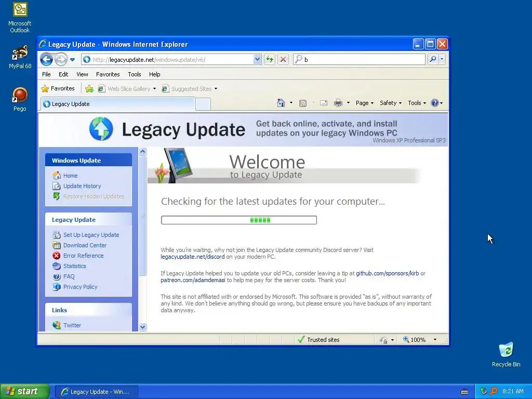Open the command bar Tools dropdown
532x399 pixels.
[417, 103]
